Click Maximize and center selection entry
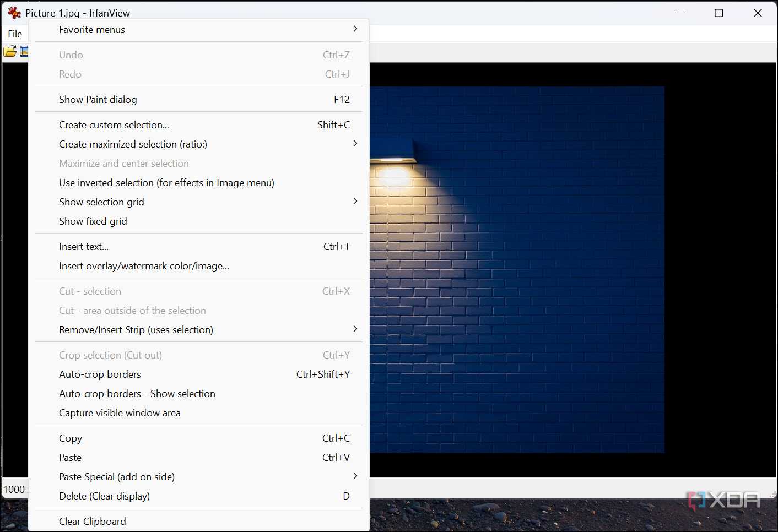The width and height of the screenshot is (778, 532). (199, 164)
